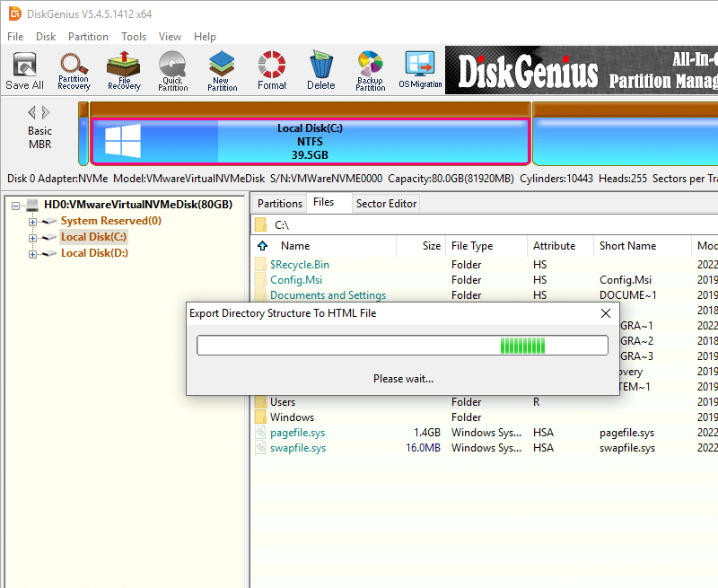Expand the Local Disk(C:) tree node
The width and height of the screenshot is (718, 588).
coord(32,238)
